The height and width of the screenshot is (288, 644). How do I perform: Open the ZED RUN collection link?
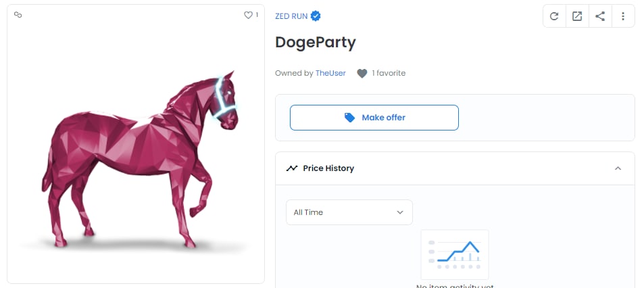(291, 16)
